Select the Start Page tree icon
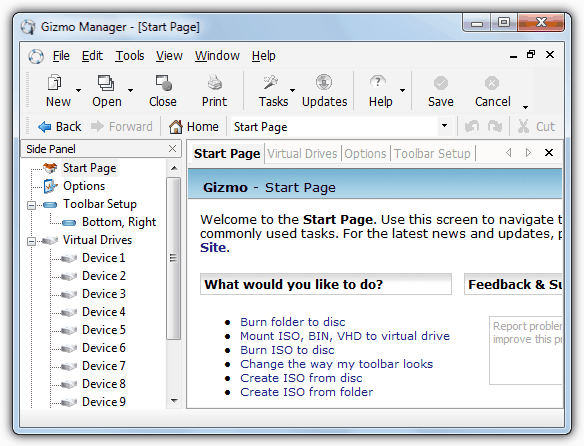Image resolution: width=584 pixels, height=446 pixels. [x=50, y=168]
